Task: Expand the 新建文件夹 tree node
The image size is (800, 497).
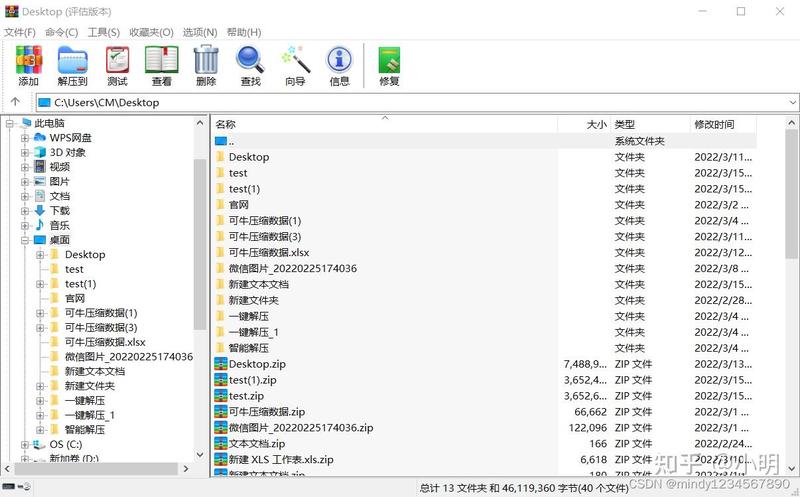Action: [x=40, y=386]
